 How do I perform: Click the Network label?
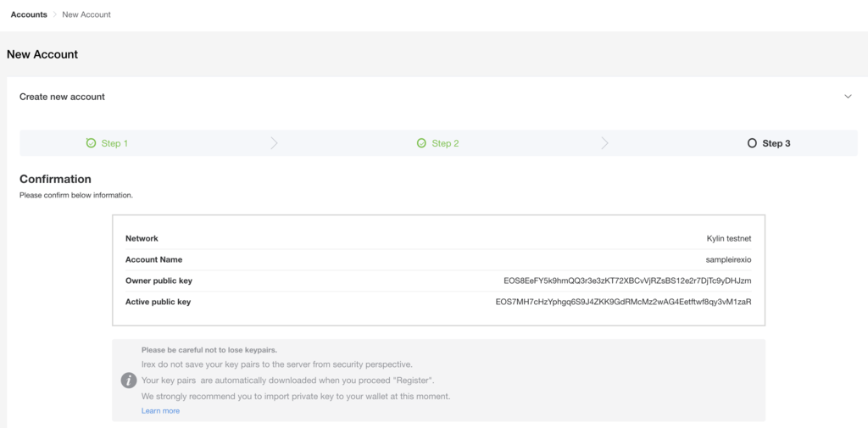tap(142, 238)
